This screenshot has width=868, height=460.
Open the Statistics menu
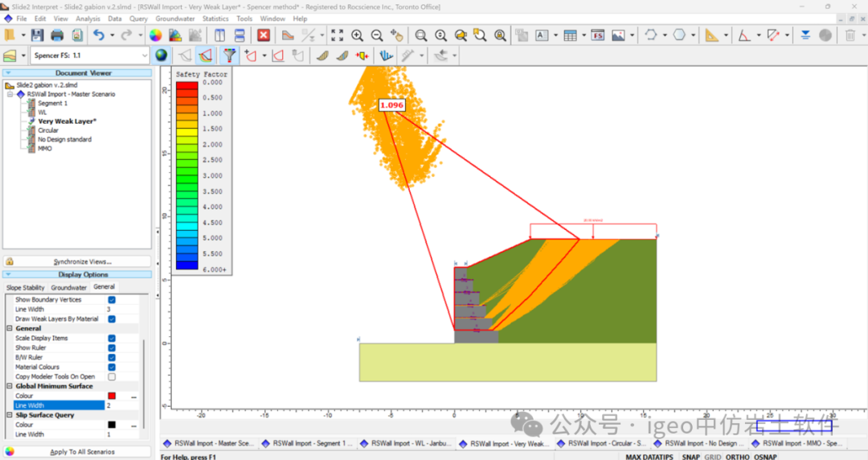215,18
